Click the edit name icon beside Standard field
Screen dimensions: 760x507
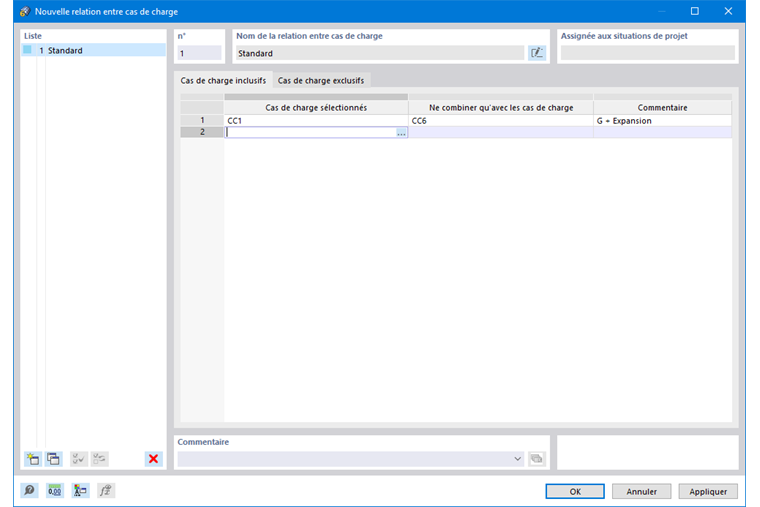537,53
